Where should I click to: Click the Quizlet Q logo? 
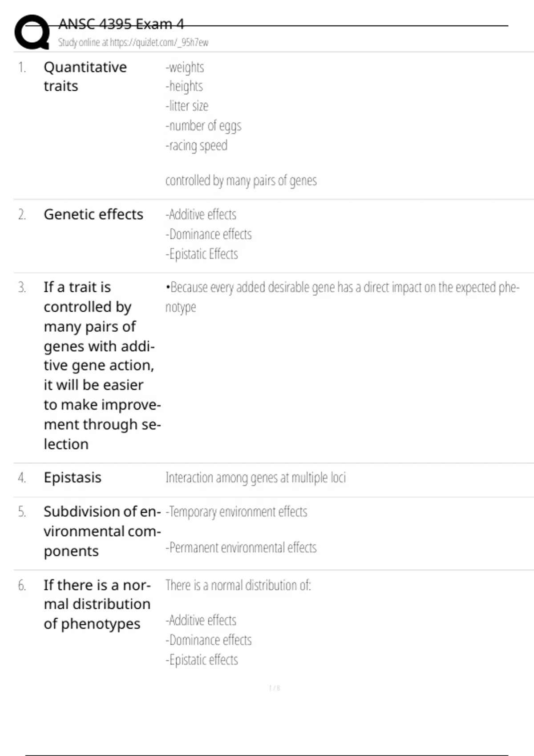pos(32,32)
